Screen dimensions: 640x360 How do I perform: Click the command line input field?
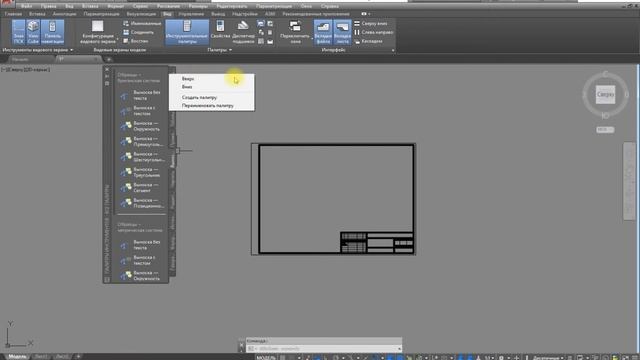coord(322,349)
